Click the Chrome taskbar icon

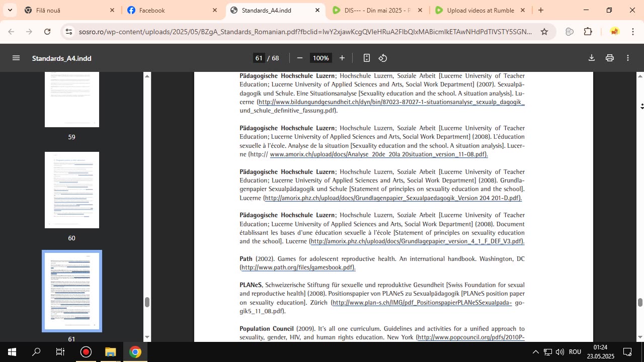click(135, 352)
